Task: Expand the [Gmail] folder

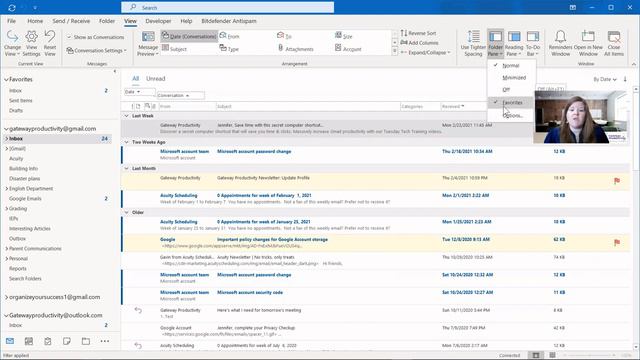Action: point(6,149)
